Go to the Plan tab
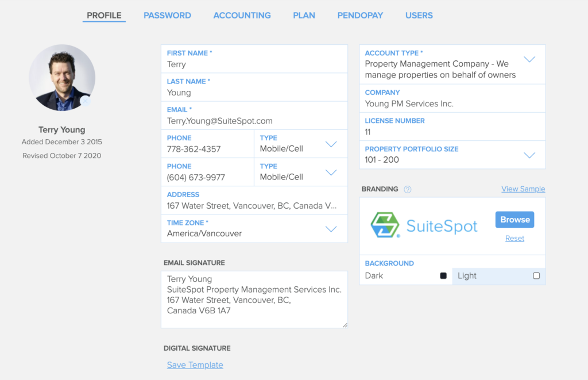This screenshot has height=380, width=588. [304, 16]
